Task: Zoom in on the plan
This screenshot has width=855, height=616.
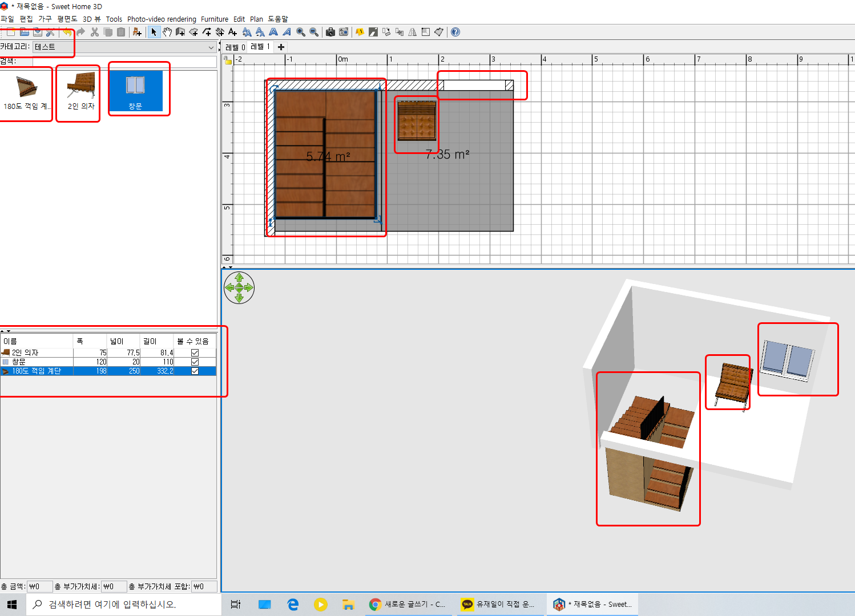Action: (300, 32)
